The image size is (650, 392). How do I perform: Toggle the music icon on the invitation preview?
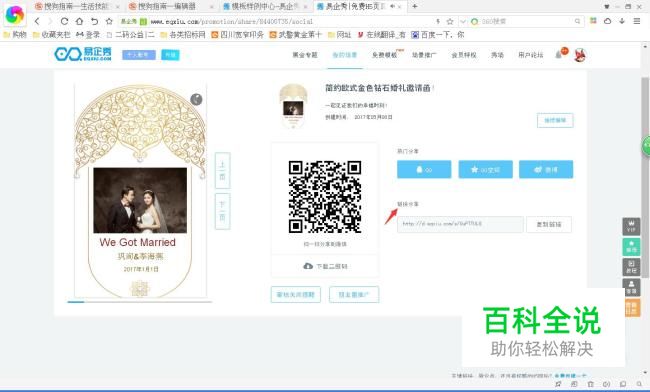coord(196,99)
